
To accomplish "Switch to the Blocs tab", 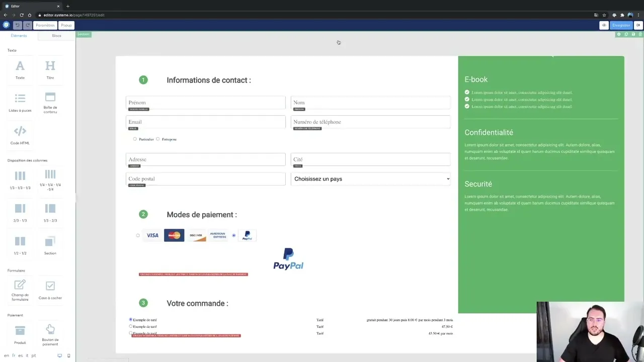I will 56,36.
